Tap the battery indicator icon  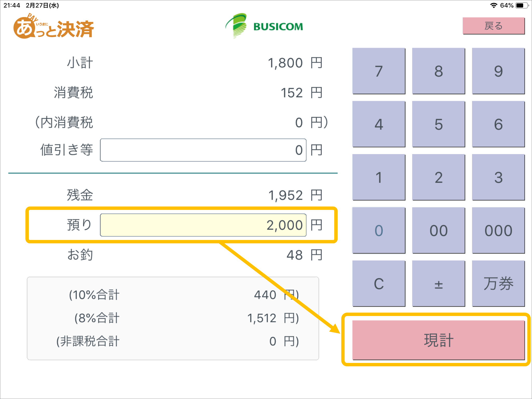(x=521, y=5)
